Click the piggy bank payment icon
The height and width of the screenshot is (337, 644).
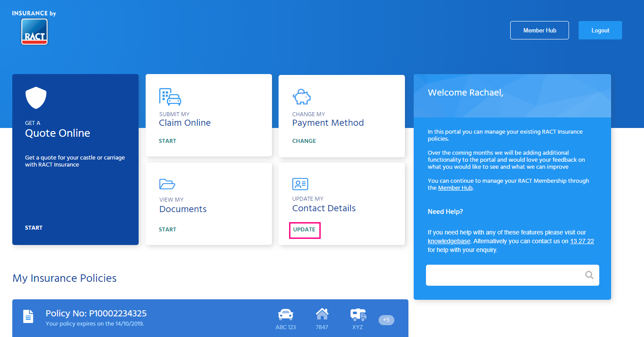click(301, 97)
